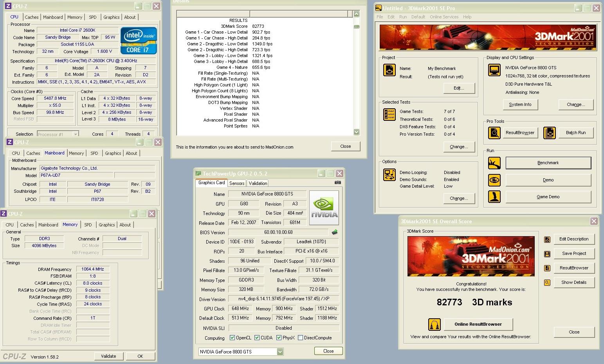Click the Edit Description icon in Overall Score
Viewport: 604px width, 364px height.
(x=547, y=239)
